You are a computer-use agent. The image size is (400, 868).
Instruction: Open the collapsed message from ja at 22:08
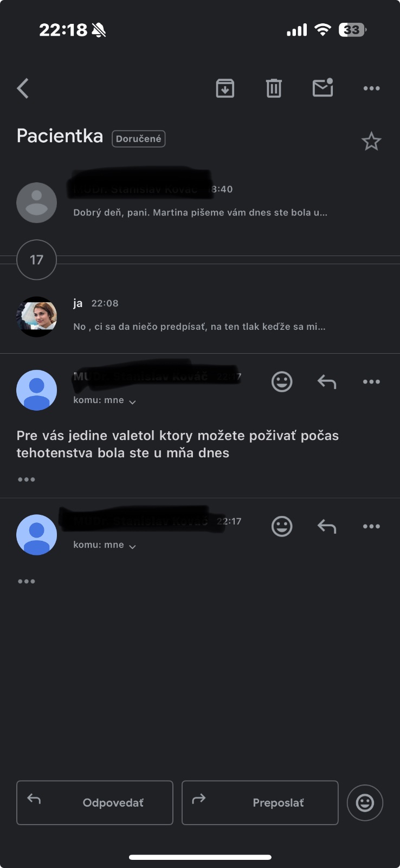(x=200, y=316)
